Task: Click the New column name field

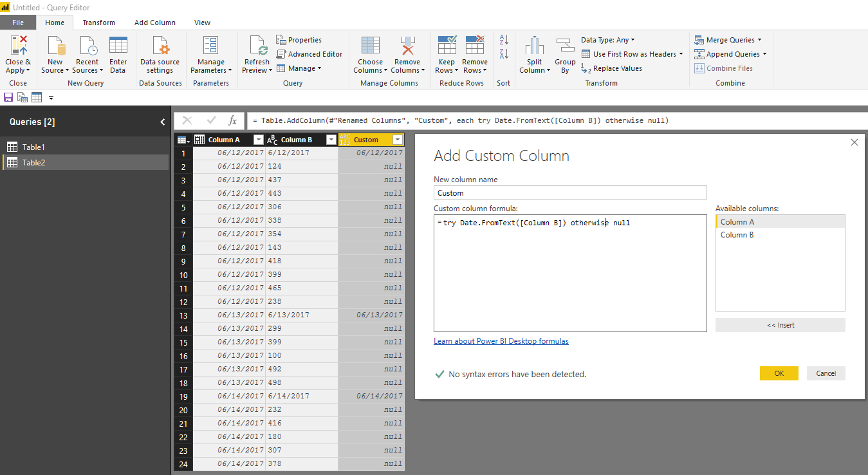Action: click(570, 192)
